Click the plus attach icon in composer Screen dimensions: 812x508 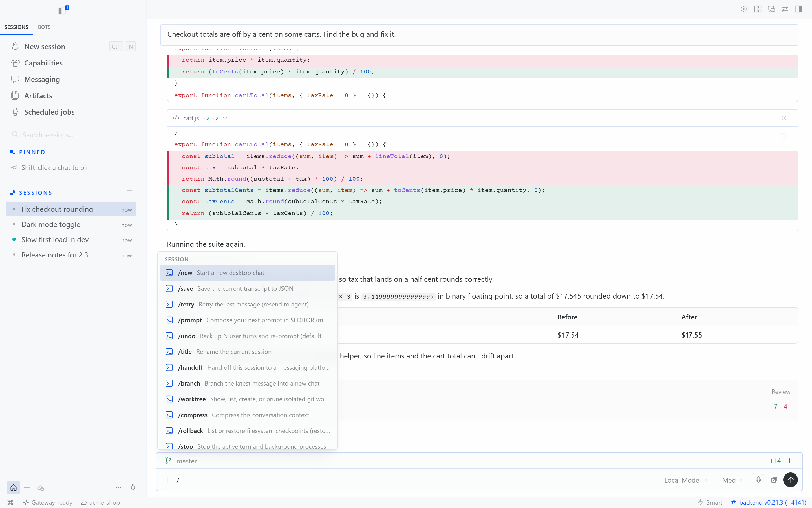click(x=167, y=480)
